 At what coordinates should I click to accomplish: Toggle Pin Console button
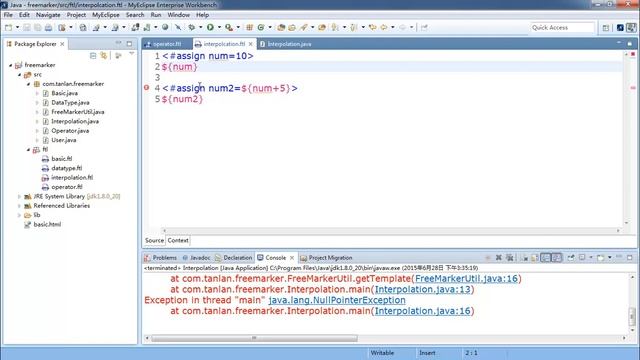[571, 258]
